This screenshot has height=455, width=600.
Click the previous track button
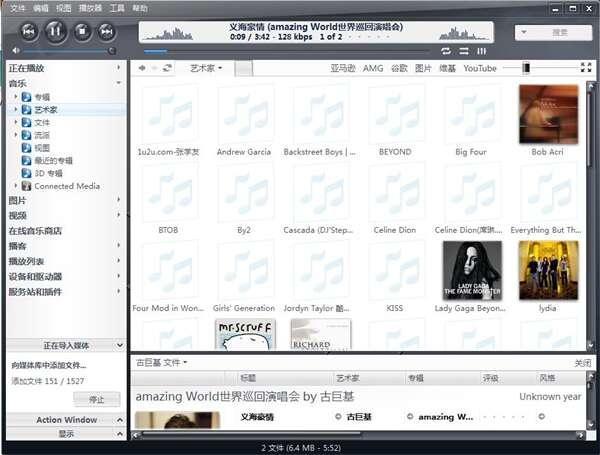pyautogui.click(x=28, y=31)
